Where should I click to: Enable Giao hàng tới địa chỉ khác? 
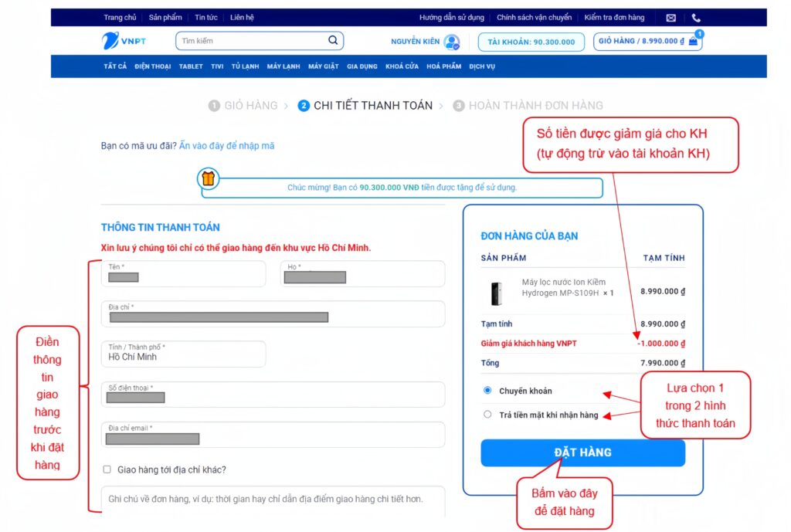click(107, 469)
